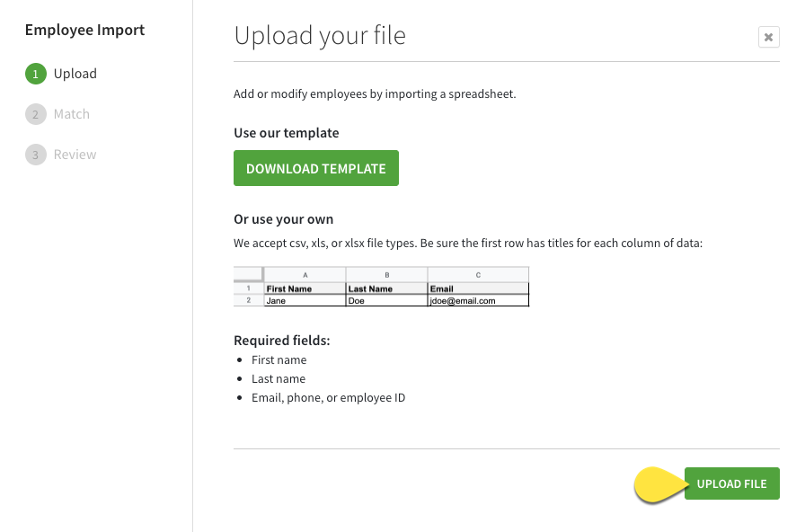Viewport: 805px width, 532px height.
Task: Open the Review step label
Action: coord(73,155)
